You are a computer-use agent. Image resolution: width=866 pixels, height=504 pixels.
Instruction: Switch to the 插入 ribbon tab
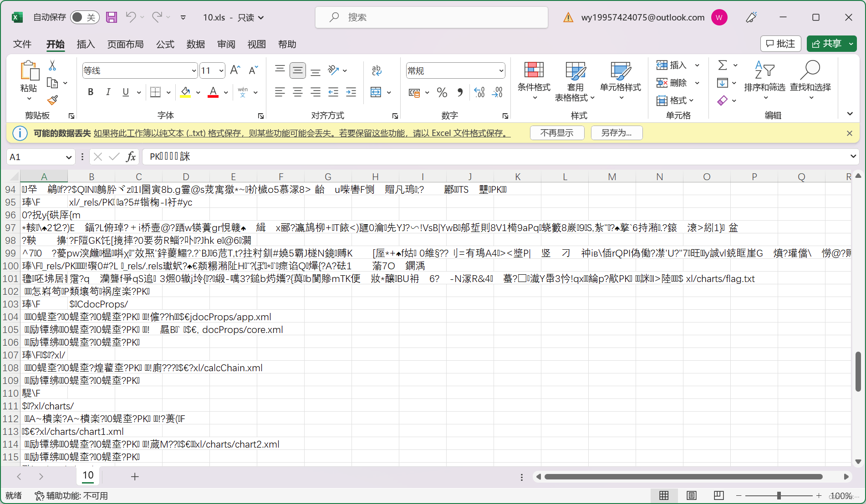click(85, 44)
